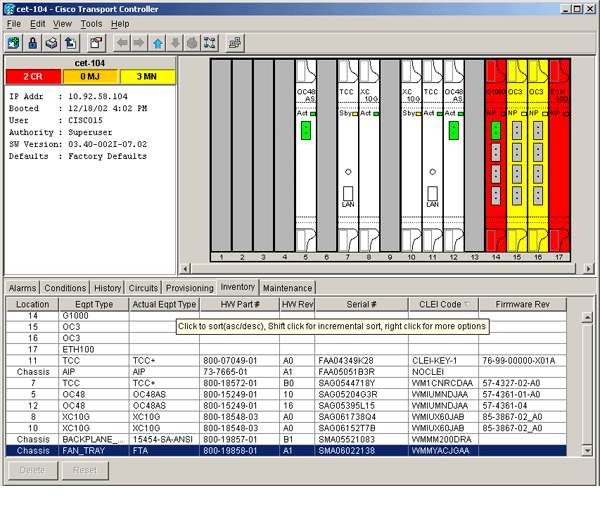Click the print toolbar icon
This screenshot has width=600, height=505.
(x=51, y=43)
